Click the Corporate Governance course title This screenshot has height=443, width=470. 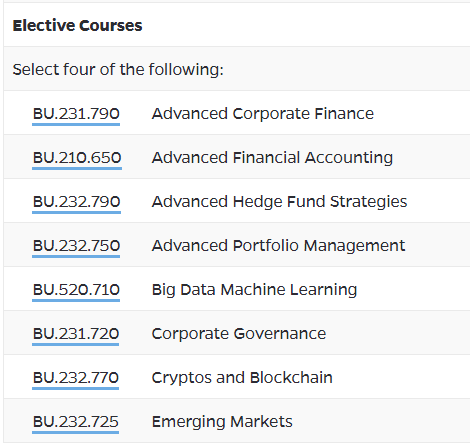click(239, 334)
